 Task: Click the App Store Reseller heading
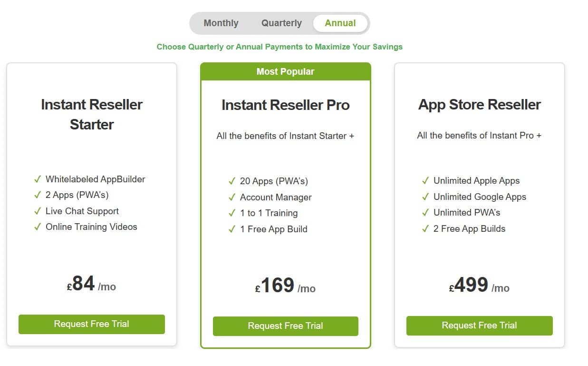(x=479, y=105)
